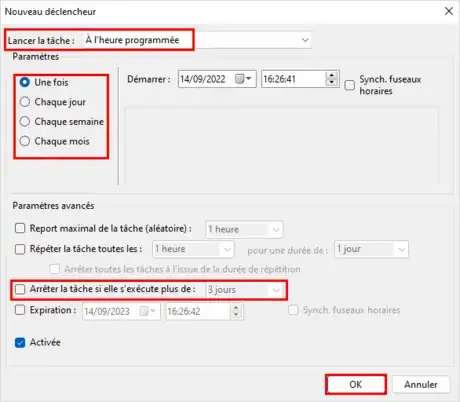460x402 pixels.
Task: Confirm the trigger with OK button
Action: click(x=356, y=384)
